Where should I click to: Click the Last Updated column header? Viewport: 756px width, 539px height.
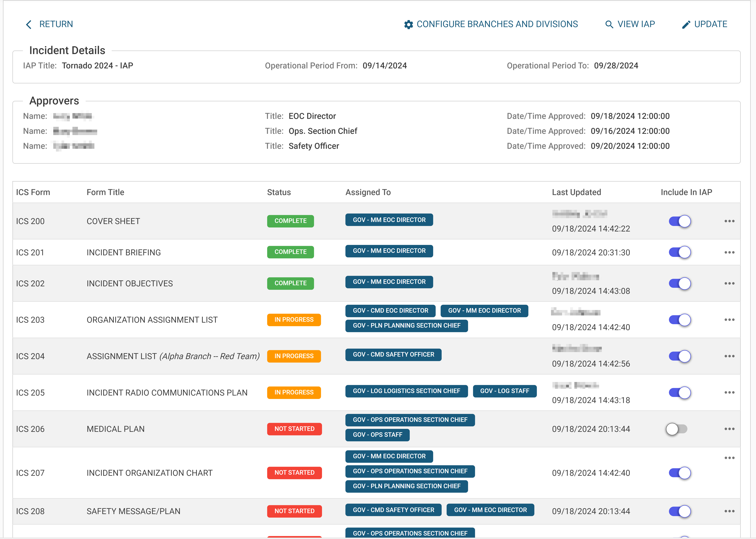point(576,192)
